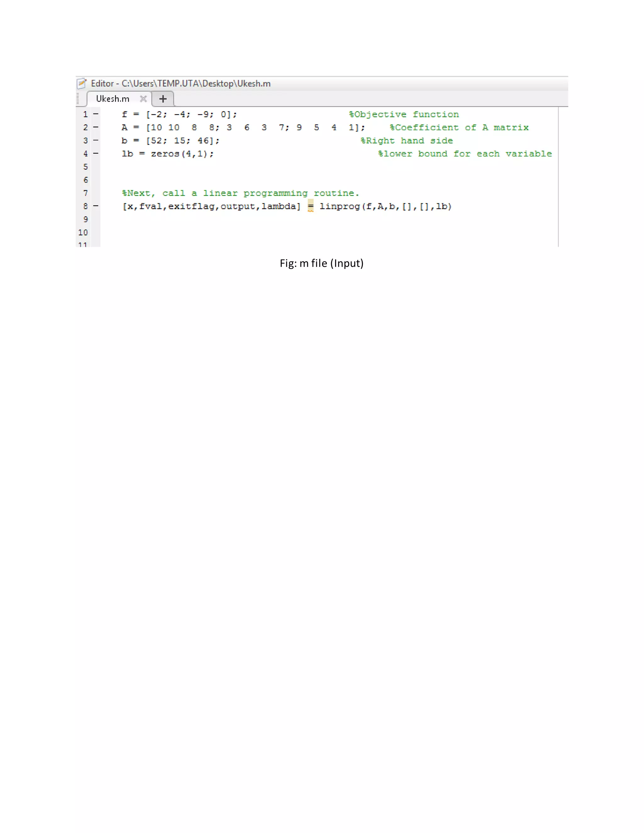Viewport: 644px width, 833px height.
Task: Open a new editor tab with plus button
Action: click(163, 99)
